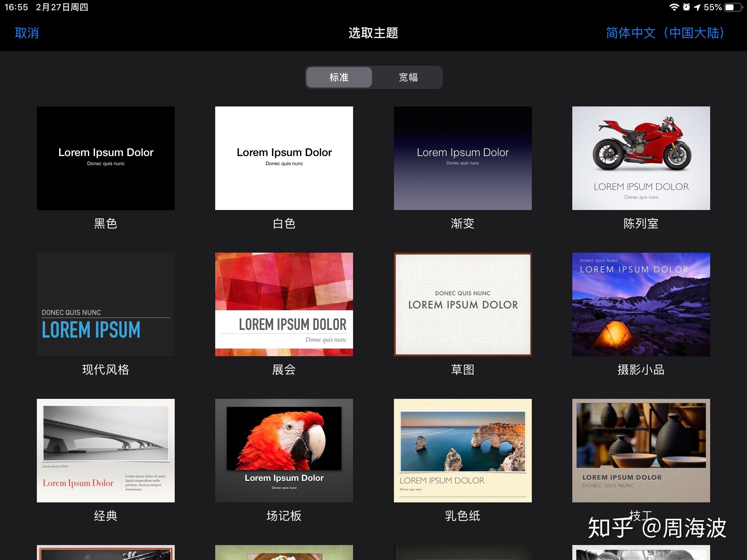Click the 草图 theme label
This screenshot has height=560, width=747.
463,370
